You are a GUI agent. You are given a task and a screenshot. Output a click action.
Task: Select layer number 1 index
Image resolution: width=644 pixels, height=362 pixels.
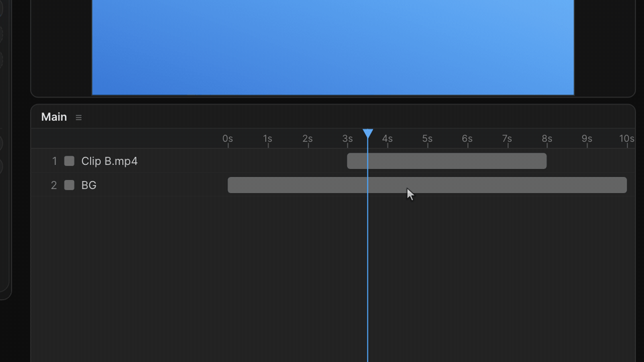click(x=54, y=162)
